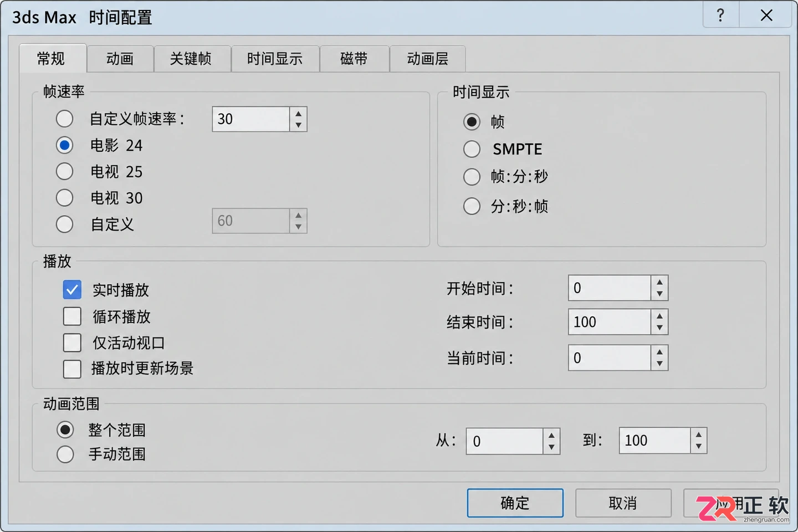
Task: Choose the 自定义 frame rate radio button
Action: [65, 224]
